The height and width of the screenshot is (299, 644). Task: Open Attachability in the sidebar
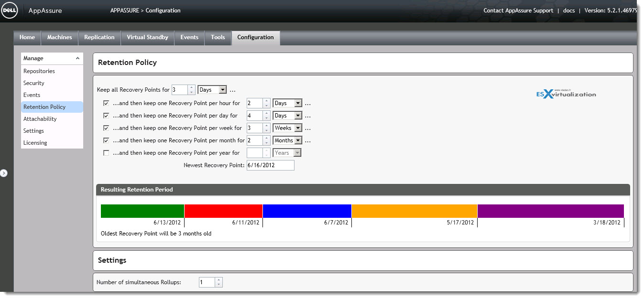coord(52,119)
